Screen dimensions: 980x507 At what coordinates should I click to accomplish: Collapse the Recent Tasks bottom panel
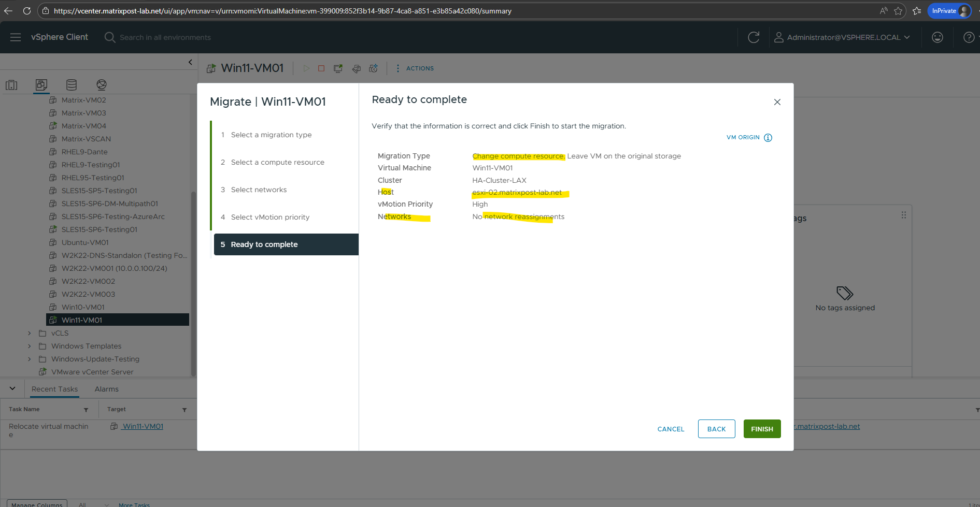12,388
